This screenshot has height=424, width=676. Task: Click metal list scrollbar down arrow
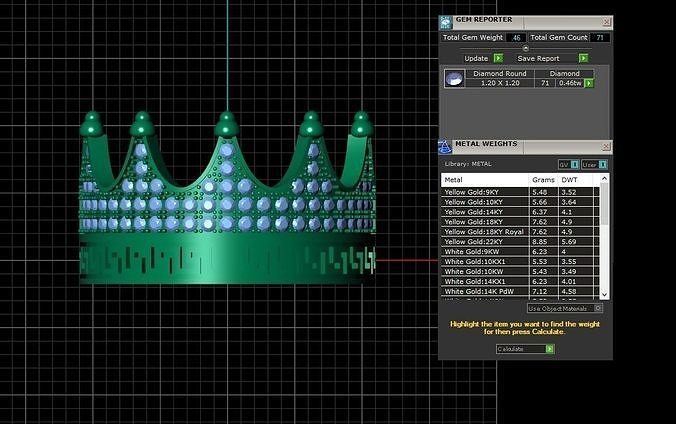pyautogui.click(x=604, y=295)
